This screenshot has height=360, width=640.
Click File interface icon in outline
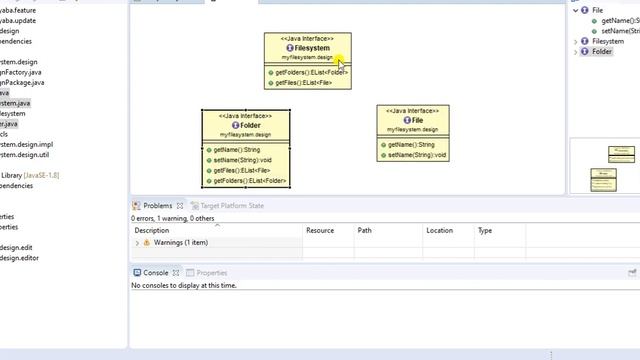585,10
